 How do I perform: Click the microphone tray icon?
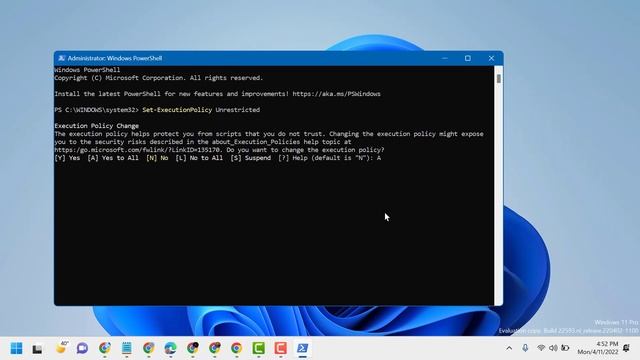coord(525,348)
